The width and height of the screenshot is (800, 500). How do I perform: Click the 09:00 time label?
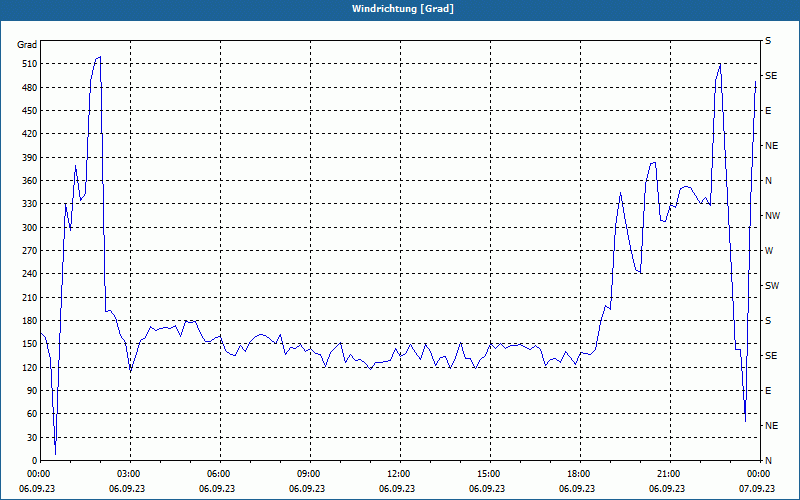click(x=308, y=474)
